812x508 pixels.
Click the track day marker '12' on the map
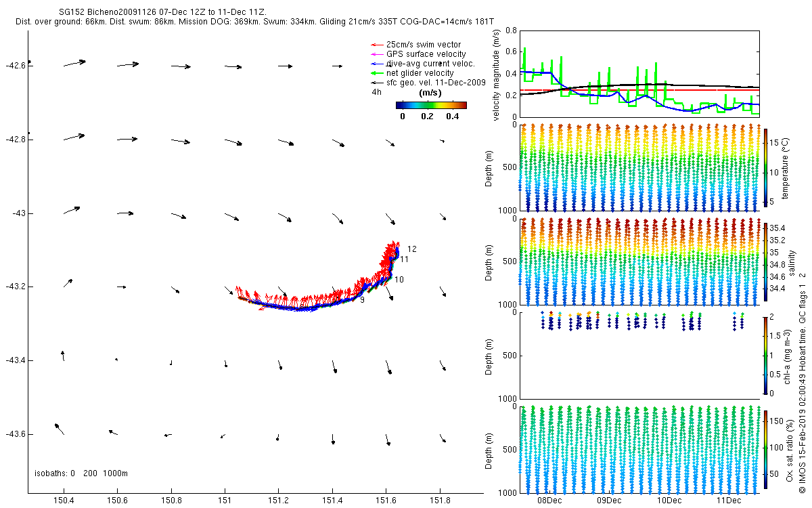pyautogui.click(x=411, y=249)
